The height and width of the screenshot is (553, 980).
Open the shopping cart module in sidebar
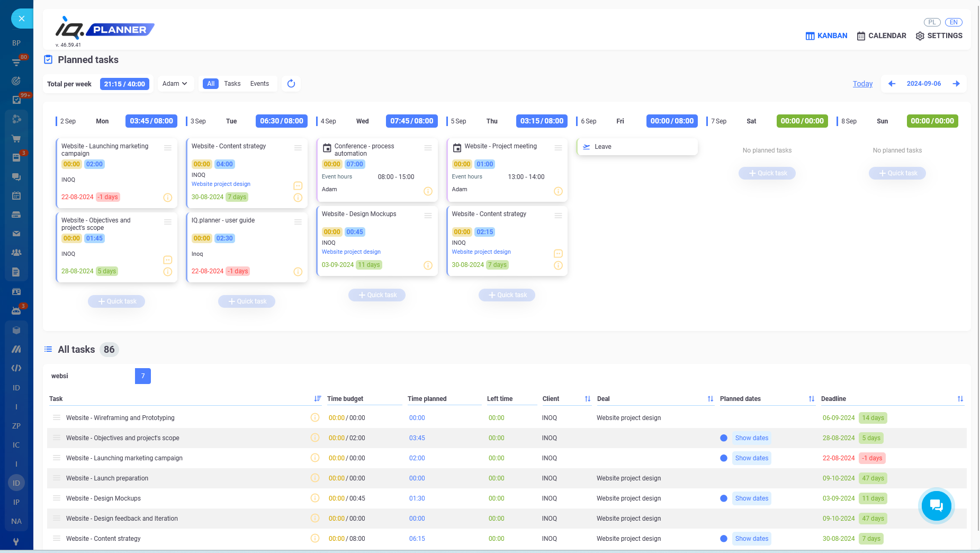point(16,138)
